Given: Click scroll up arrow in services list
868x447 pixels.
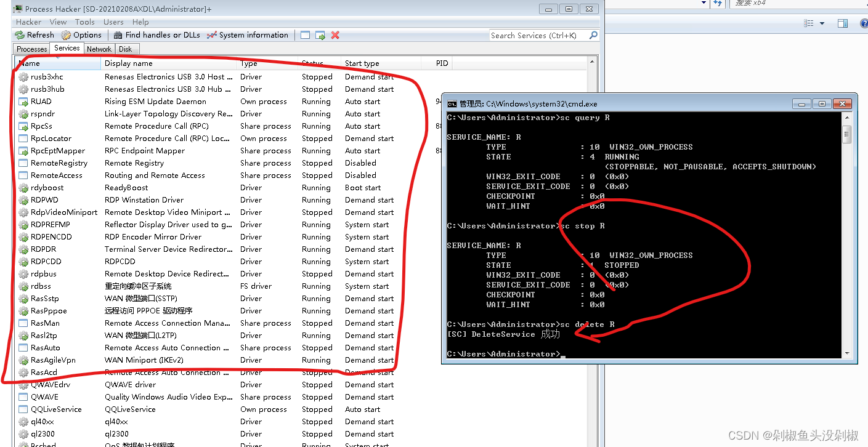Looking at the screenshot, I should (593, 63).
